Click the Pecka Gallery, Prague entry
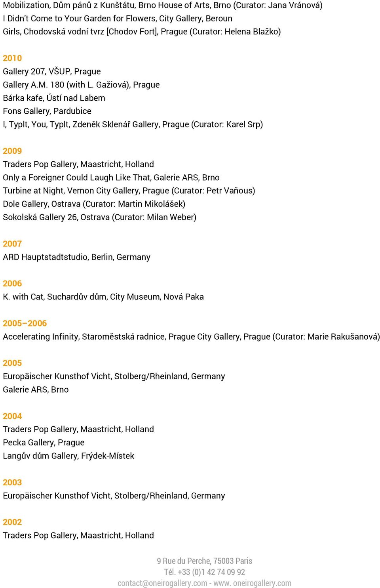Viewport: 380px width, 588px height. [x=44, y=443]
